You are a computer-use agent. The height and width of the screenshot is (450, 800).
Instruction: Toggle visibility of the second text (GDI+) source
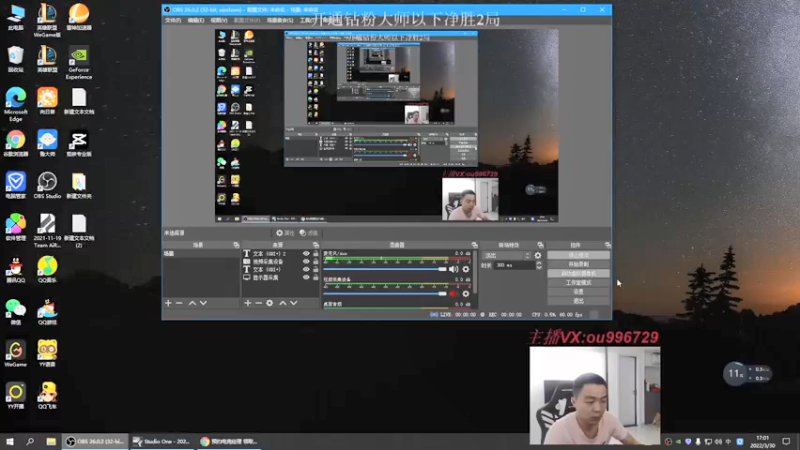(x=306, y=269)
